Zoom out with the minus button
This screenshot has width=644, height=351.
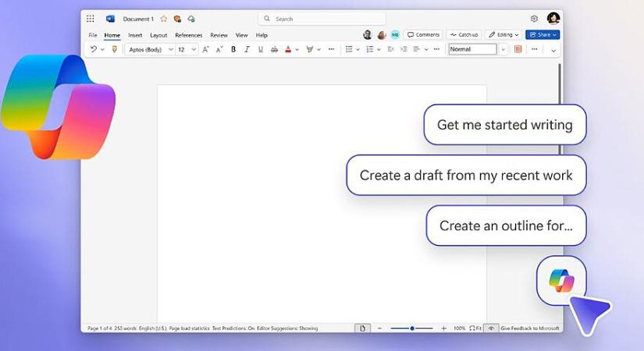[x=379, y=328]
